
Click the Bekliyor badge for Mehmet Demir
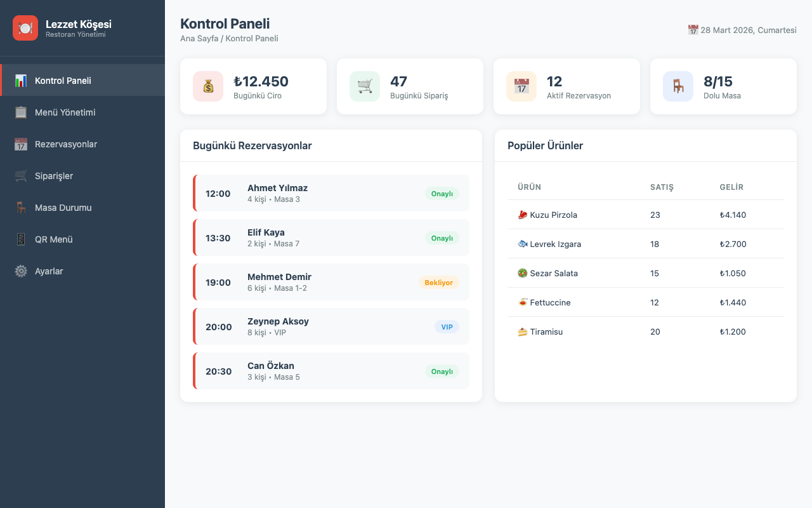click(x=438, y=283)
